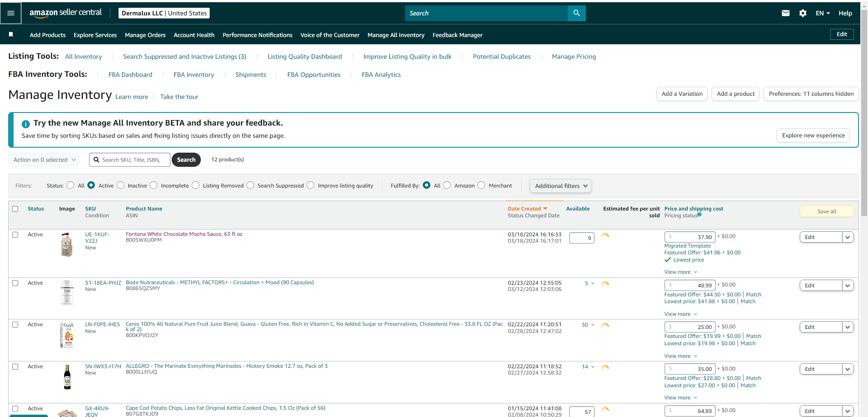The width and height of the screenshot is (868, 417).
Task: Select the ALLEGRO Marinades row checkbox
Action: 15,367
